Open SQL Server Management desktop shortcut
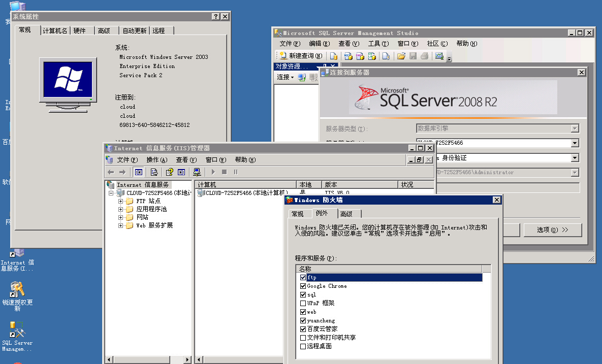The image size is (602, 364). click(x=17, y=337)
